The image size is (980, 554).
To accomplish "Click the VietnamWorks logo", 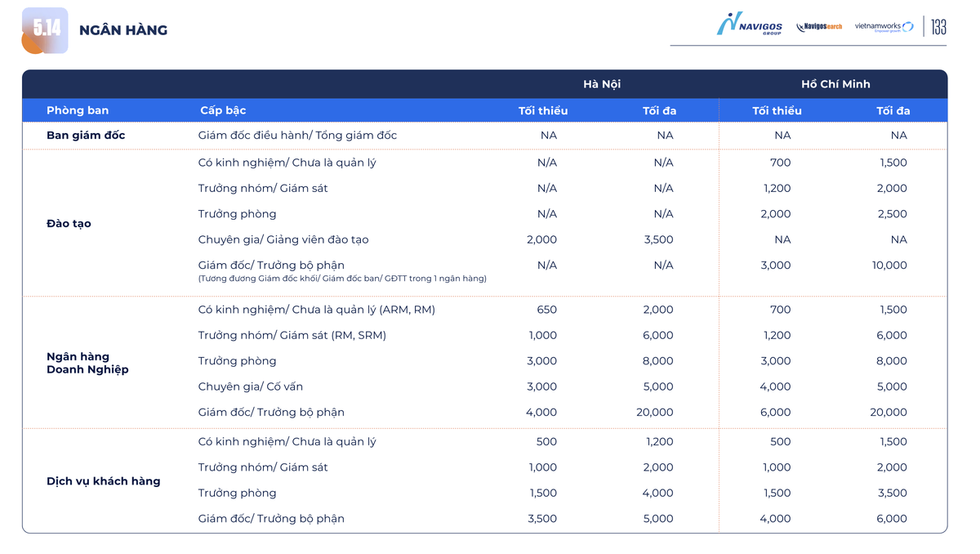I will [x=884, y=27].
